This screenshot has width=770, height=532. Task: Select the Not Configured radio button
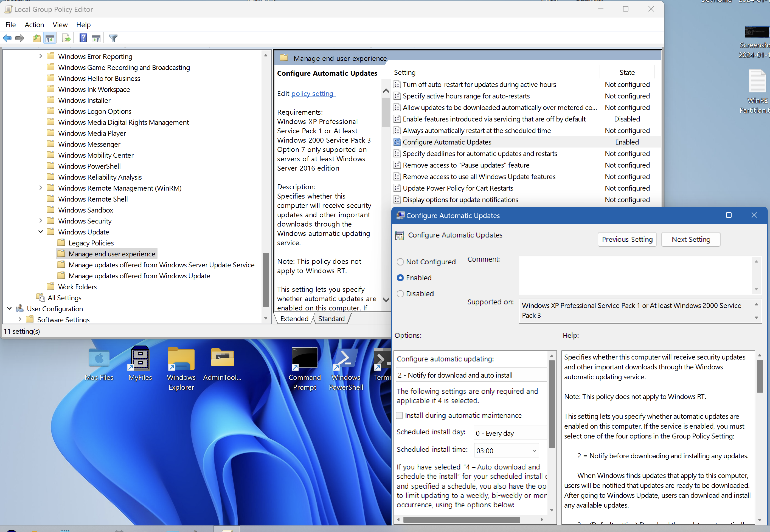[x=400, y=262]
